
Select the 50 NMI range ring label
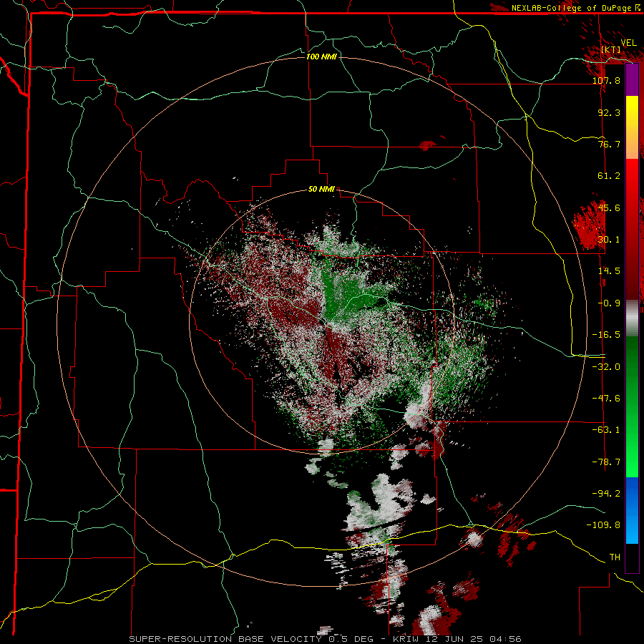(321, 189)
